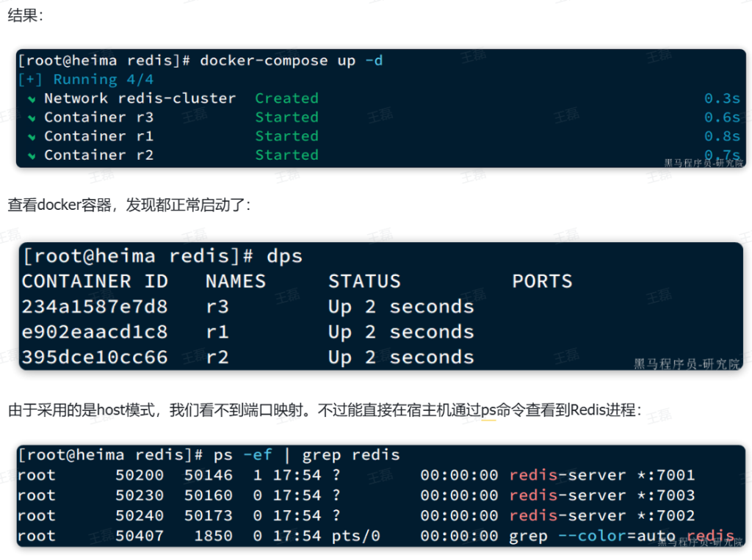This screenshot has width=752, height=560.
Task: Click the 0.3s timing for redis-cluster
Action: [x=722, y=98]
